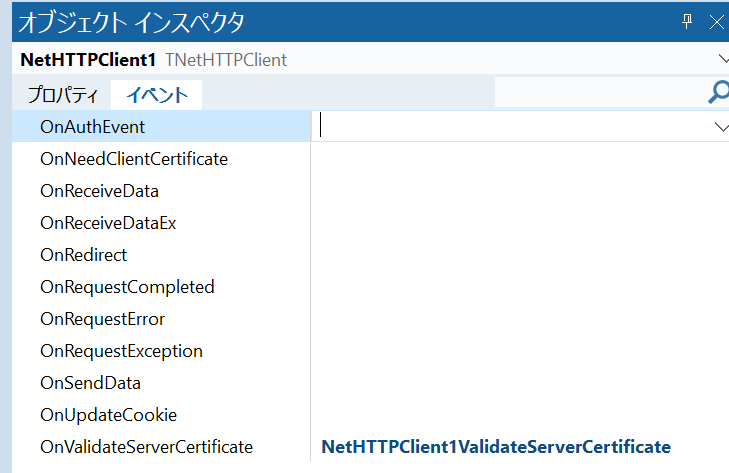The width and height of the screenshot is (729, 473).
Task: Click the search magnifier icon
Action: (717, 94)
